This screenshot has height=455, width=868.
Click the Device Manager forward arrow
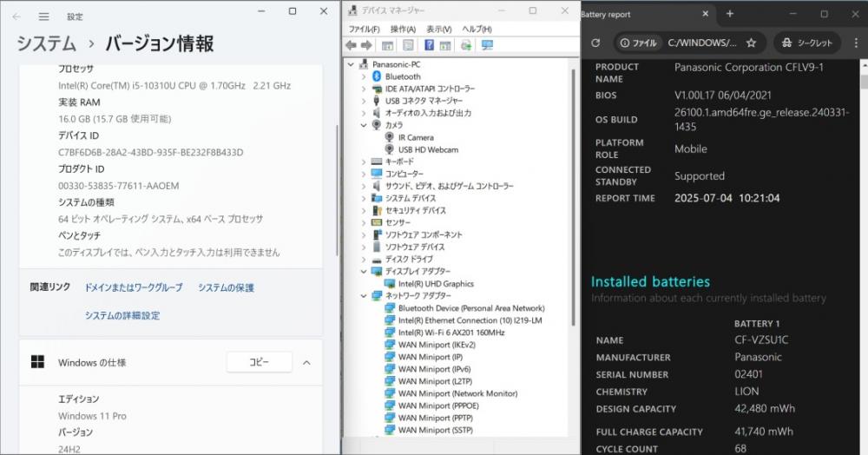pos(366,45)
